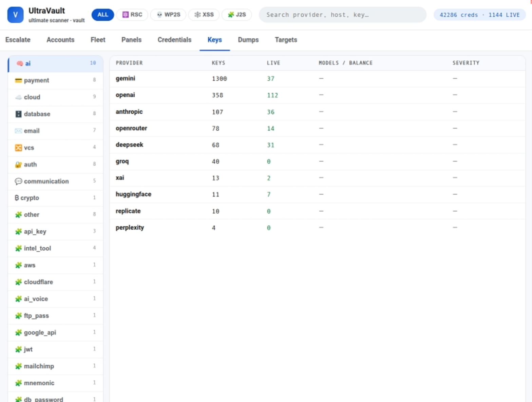532x402 pixels.
Task: Focus the search provider, host, key field
Action: click(343, 15)
